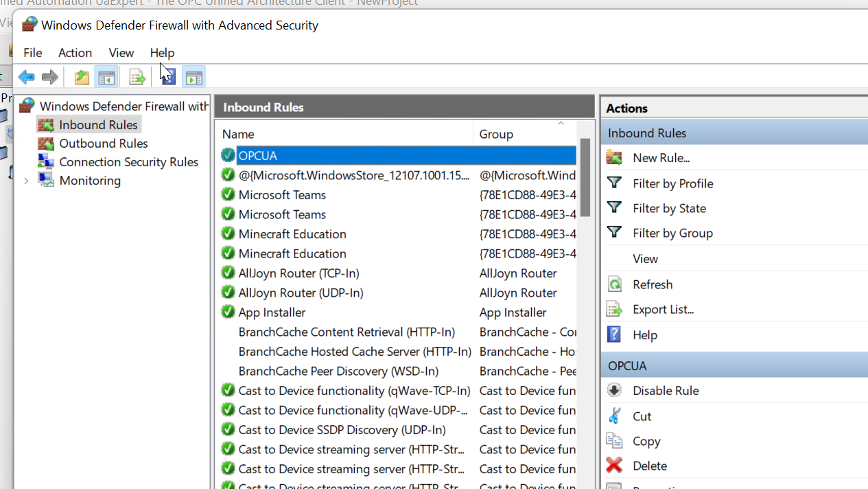
Task: Open the File menu
Action: 32,53
